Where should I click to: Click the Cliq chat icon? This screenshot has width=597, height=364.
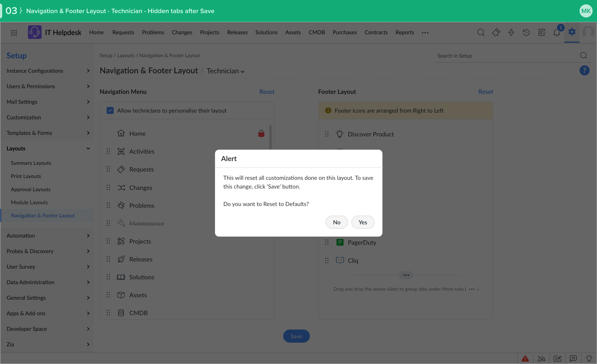pos(340,260)
